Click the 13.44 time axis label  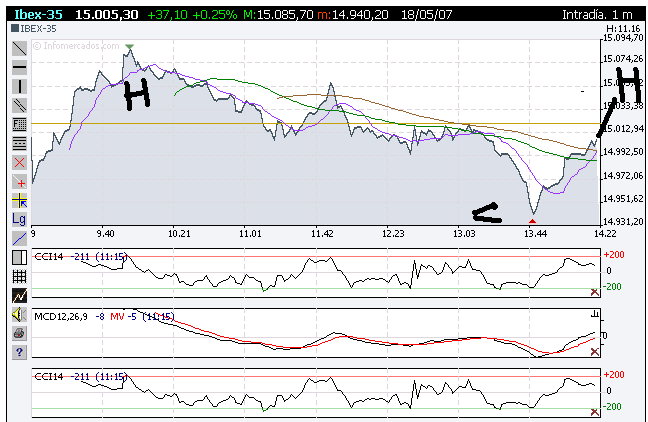(535, 234)
